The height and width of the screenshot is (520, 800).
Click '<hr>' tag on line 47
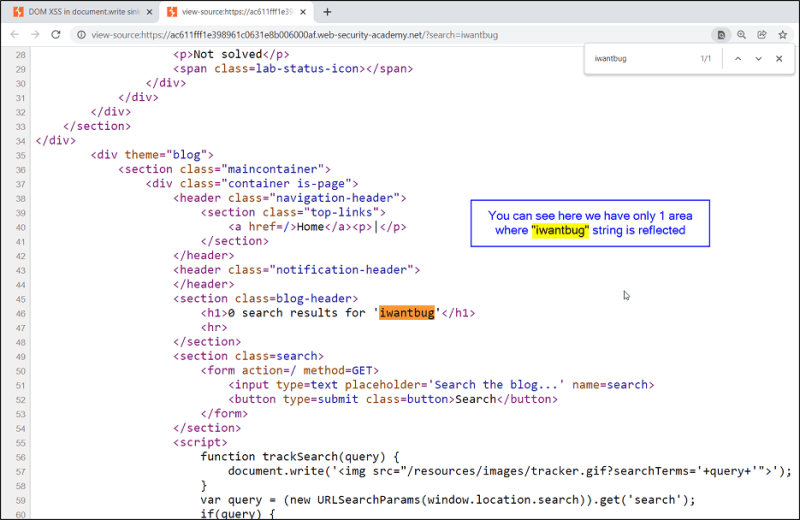tap(214, 327)
